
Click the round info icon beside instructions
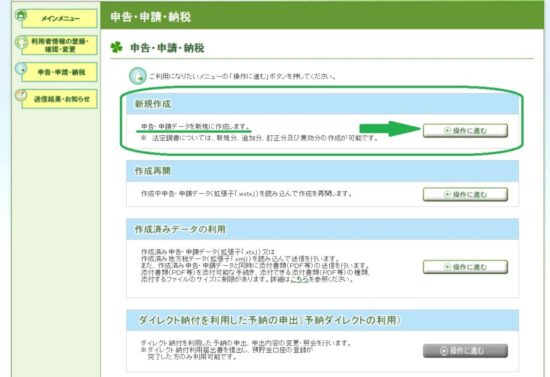137,76
